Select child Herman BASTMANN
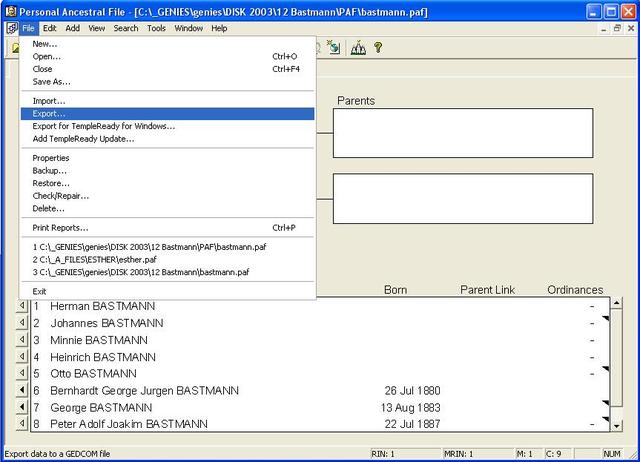 click(x=320, y=306)
